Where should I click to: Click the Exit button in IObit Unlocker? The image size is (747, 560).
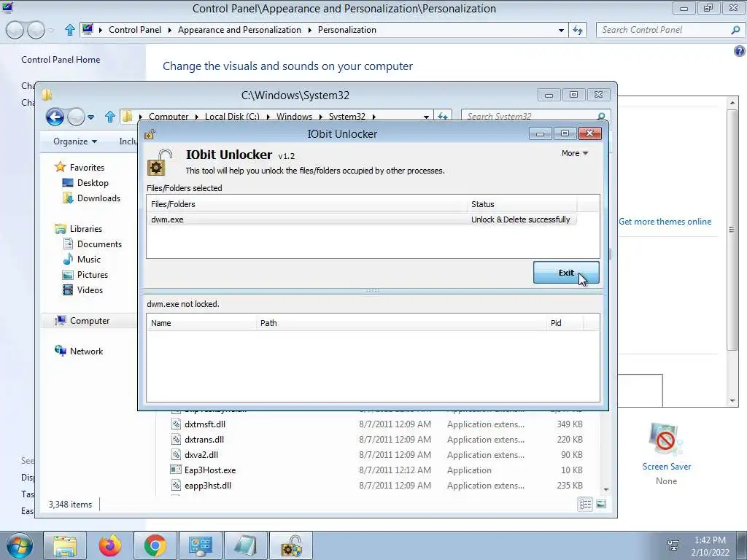click(566, 273)
